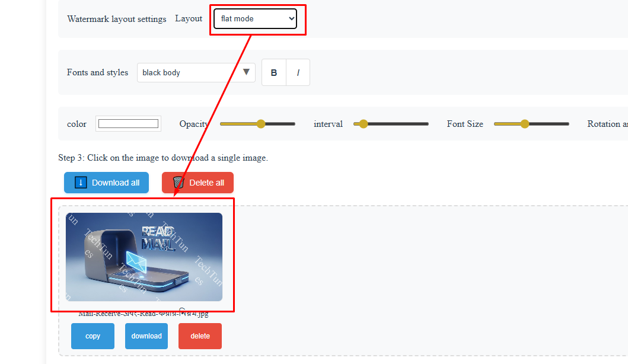
Task: Click the interval label
Action: click(x=328, y=124)
